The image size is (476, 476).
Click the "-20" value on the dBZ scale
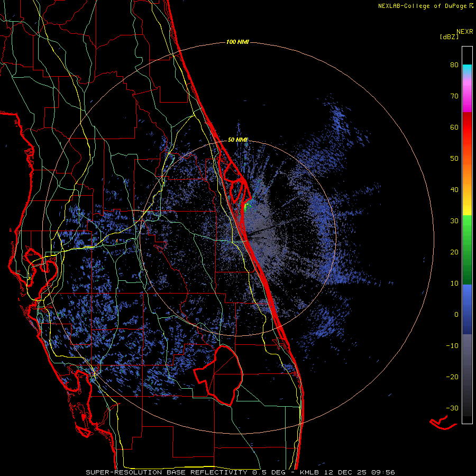(x=452, y=377)
